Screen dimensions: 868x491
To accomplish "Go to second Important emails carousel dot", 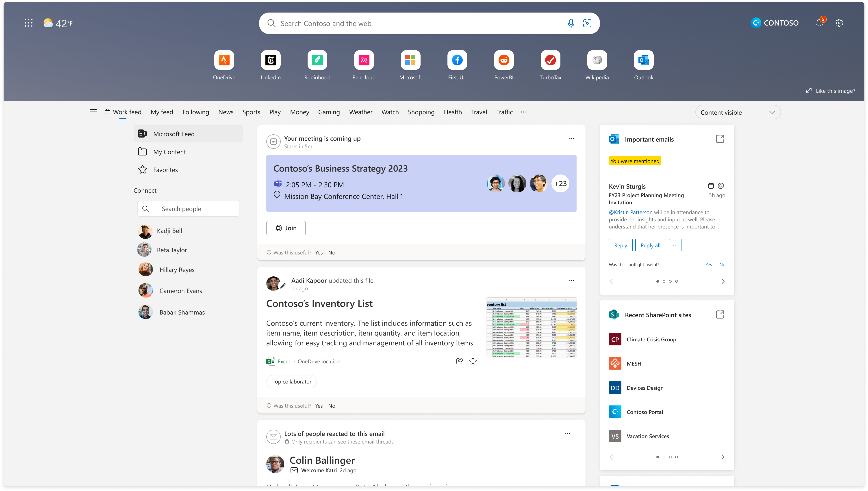I will [664, 281].
